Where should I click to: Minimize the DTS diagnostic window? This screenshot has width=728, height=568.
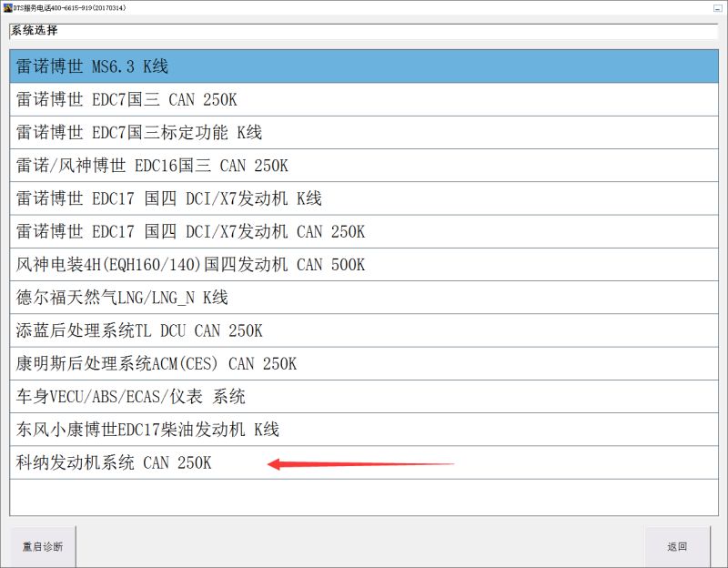(717, 8)
